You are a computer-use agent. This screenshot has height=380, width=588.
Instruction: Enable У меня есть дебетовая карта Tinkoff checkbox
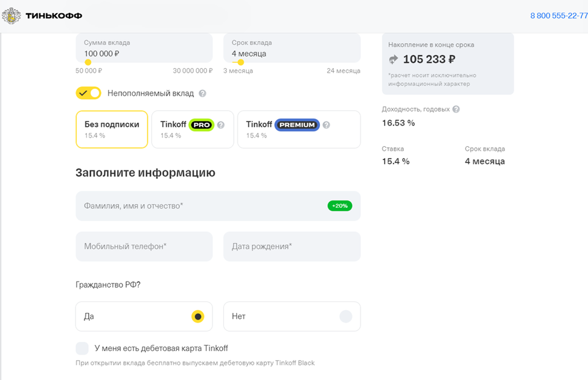(83, 348)
